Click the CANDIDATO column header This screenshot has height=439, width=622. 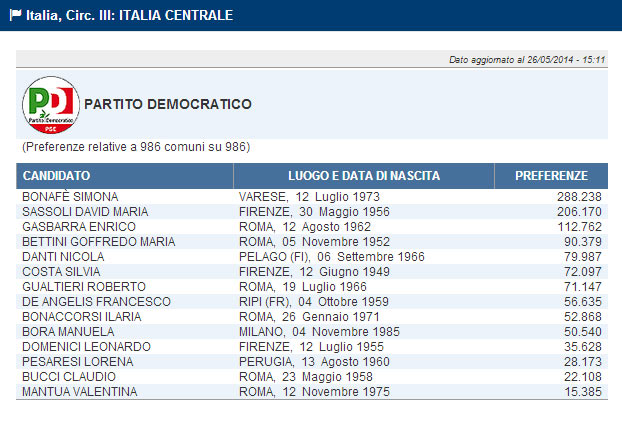point(57,176)
